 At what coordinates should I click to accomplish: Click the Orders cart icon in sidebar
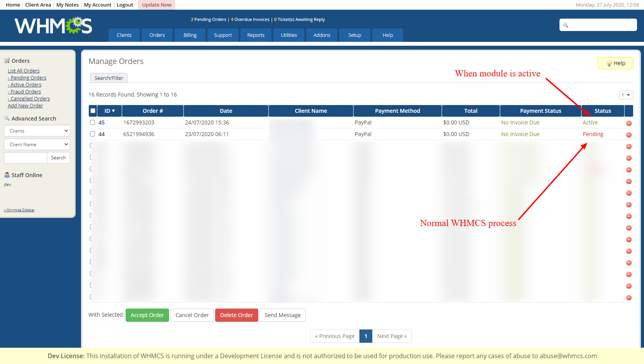pos(7,60)
